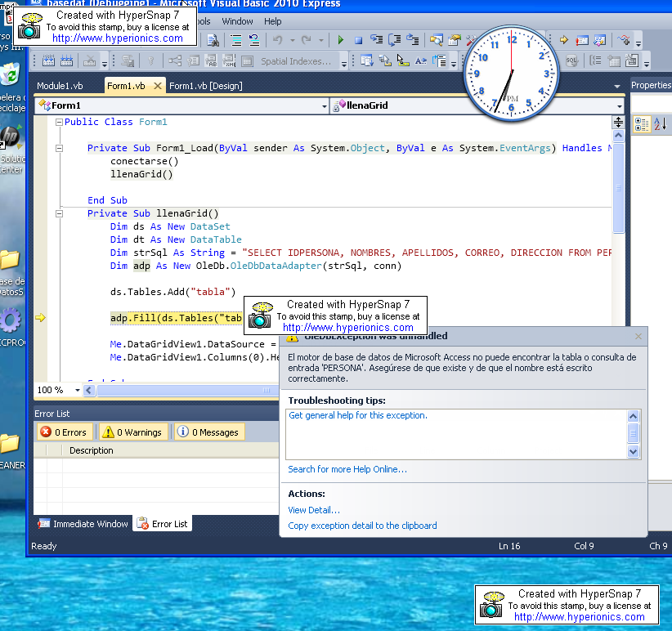This screenshot has height=631, width=672.
Task: Click the troubleshooting tips scroll down arrow
Action: tap(633, 451)
